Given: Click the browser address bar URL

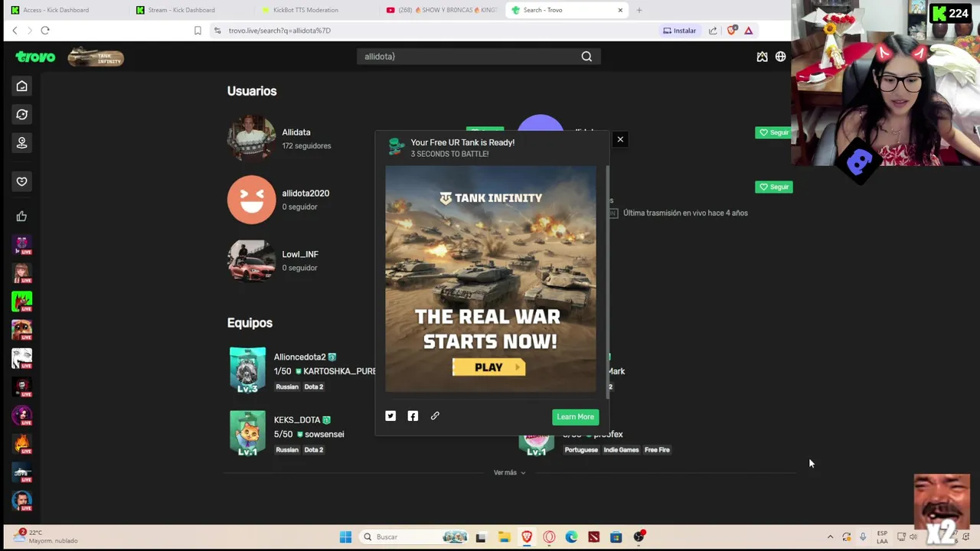Looking at the screenshot, I should (279, 31).
